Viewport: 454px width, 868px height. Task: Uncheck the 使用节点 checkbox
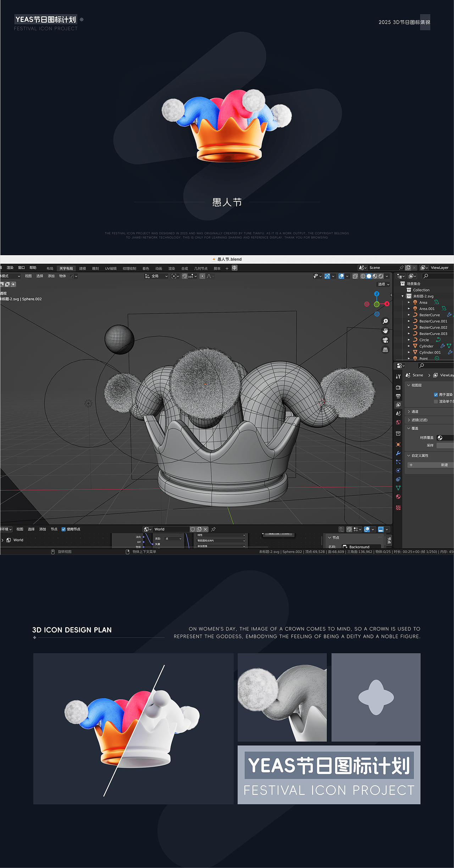(x=63, y=529)
